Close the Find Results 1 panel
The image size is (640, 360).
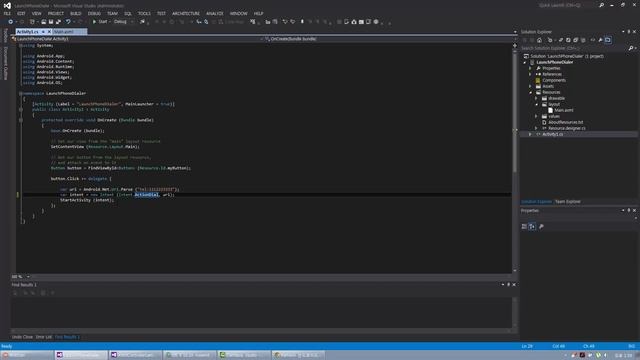pos(514,285)
